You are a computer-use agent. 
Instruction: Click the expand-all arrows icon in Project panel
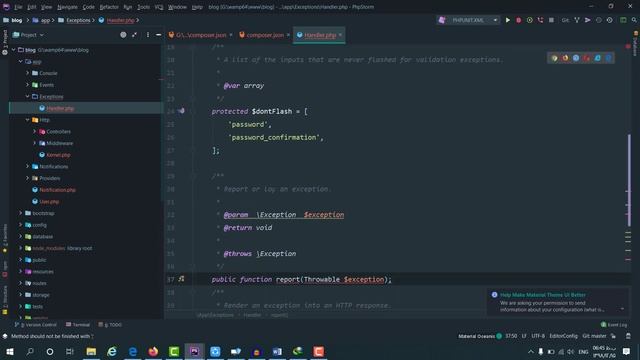[x=134, y=35]
